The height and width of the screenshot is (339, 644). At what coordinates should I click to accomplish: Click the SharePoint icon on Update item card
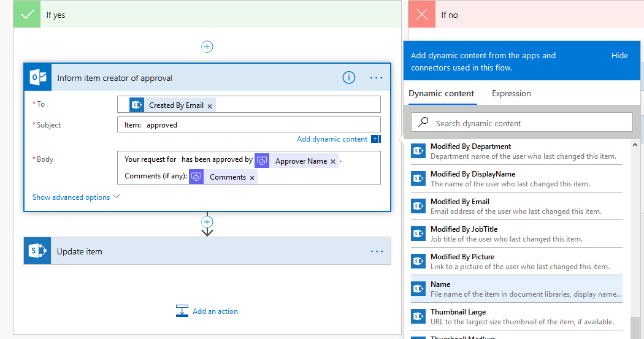tap(37, 251)
